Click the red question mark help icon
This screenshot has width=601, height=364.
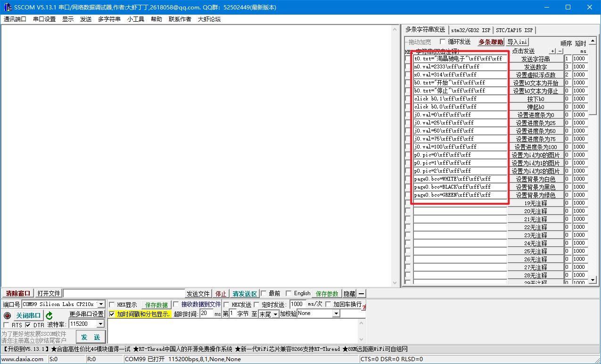coord(363,308)
